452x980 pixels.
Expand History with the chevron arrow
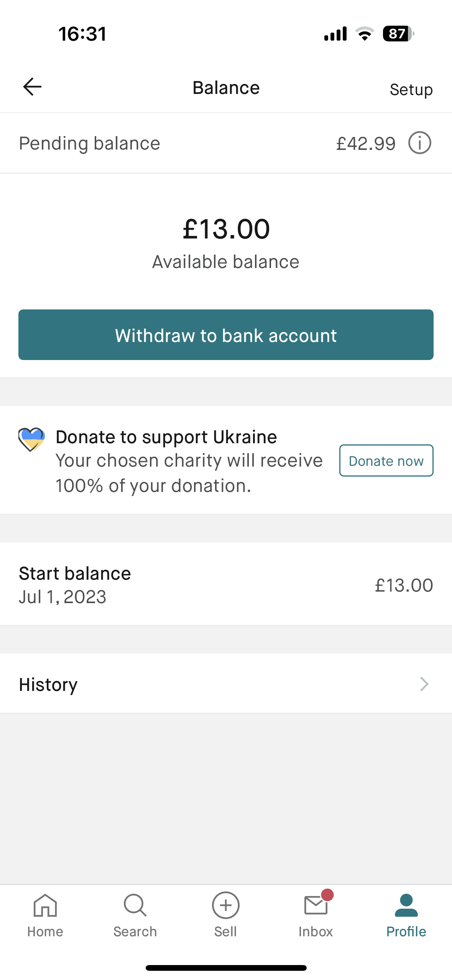tap(424, 684)
